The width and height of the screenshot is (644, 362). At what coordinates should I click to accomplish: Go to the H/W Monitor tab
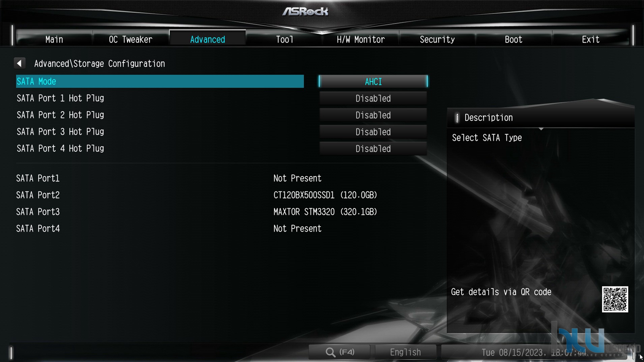click(361, 39)
